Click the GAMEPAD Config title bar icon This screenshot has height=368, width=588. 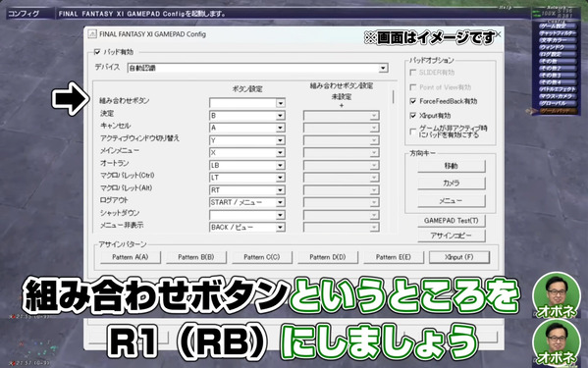[92, 34]
